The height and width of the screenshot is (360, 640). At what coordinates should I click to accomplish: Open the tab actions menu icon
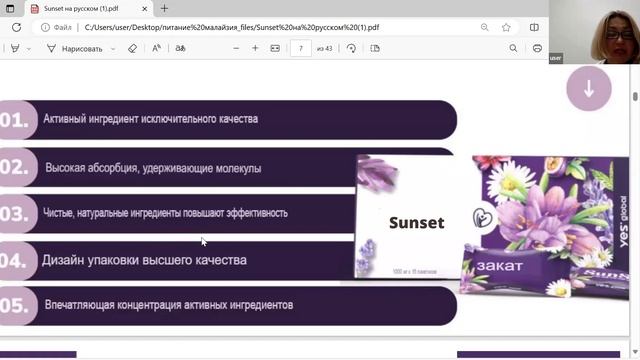pyautogui.click(x=10, y=8)
